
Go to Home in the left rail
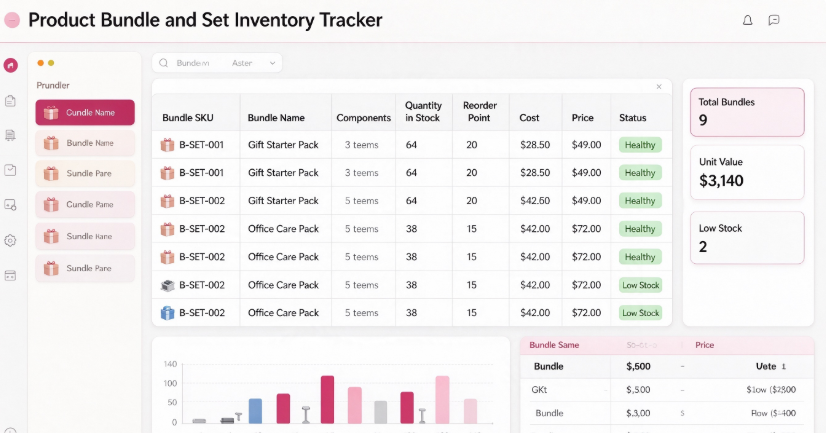(11, 65)
